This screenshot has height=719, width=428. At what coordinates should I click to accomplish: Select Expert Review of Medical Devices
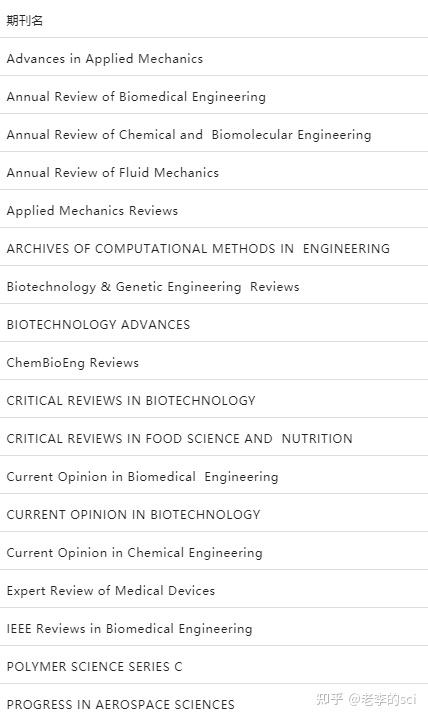(x=111, y=591)
